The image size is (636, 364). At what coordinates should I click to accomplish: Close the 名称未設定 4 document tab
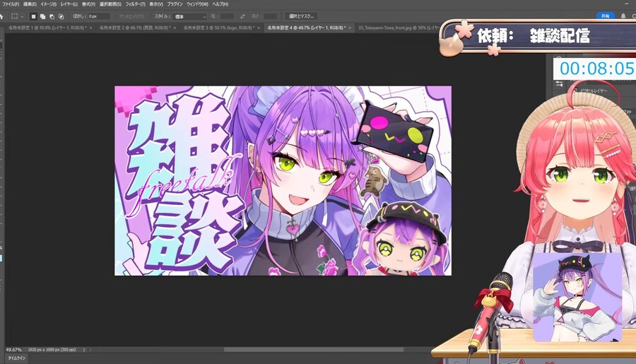(x=350, y=28)
